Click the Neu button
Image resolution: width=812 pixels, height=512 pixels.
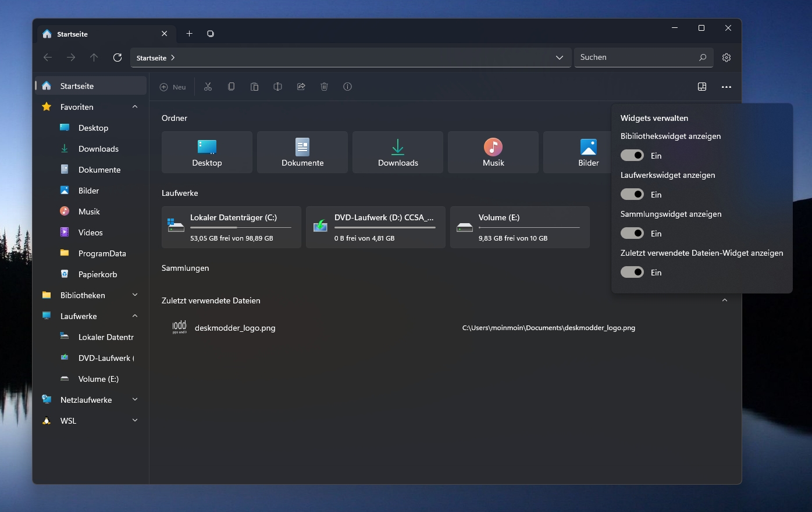173,87
